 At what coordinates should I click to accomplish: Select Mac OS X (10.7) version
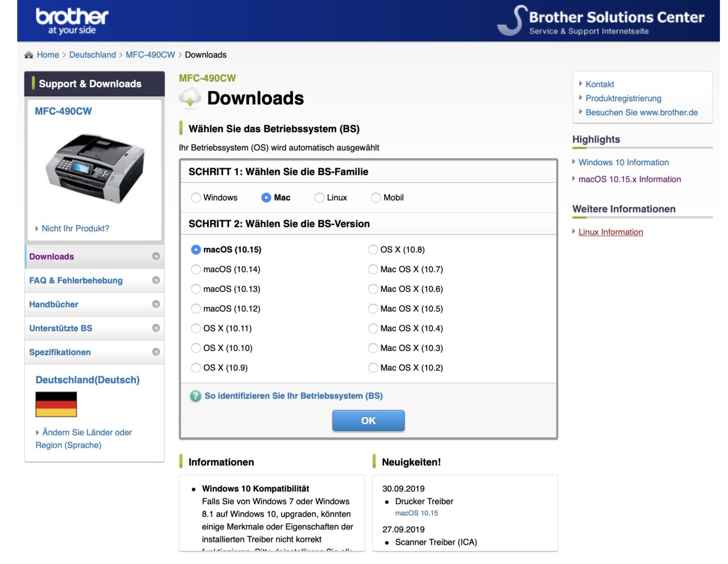coord(373,270)
